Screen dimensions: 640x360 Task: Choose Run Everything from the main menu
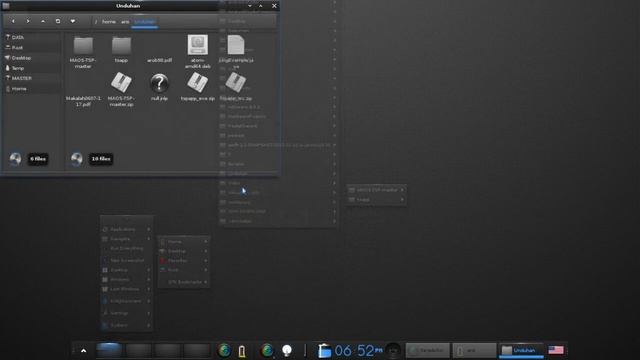(x=127, y=248)
